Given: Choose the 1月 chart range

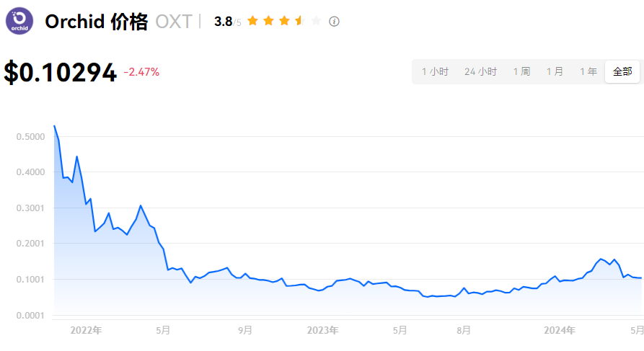Looking at the screenshot, I should 555,72.
